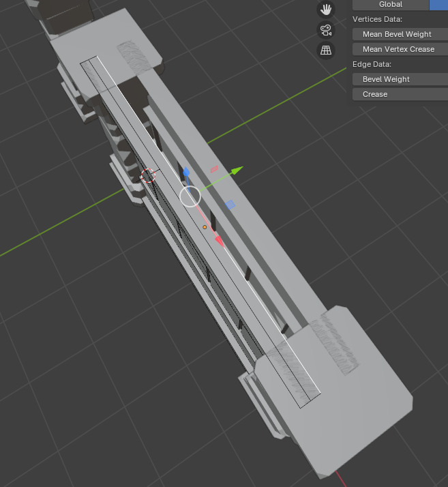The height and width of the screenshot is (487, 448).
Task: Click the red X-axis gizmo arrow
Action: pos(220,241)
